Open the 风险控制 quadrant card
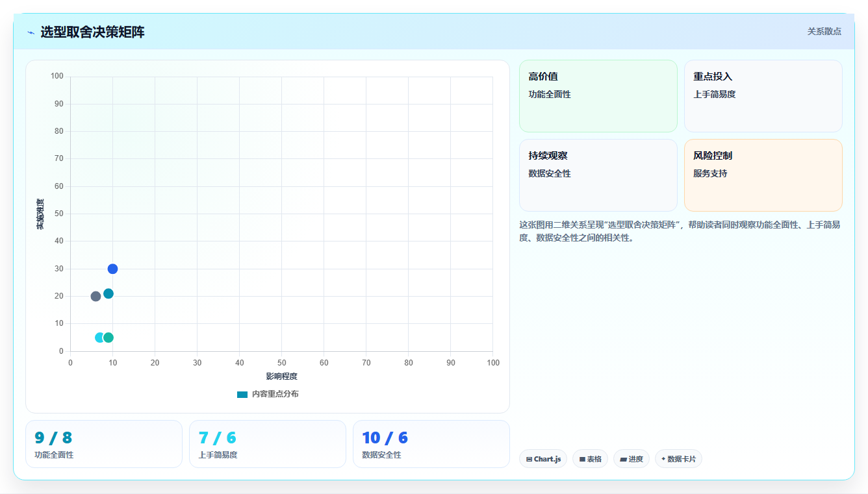868x494 pixels. (763, 175)
